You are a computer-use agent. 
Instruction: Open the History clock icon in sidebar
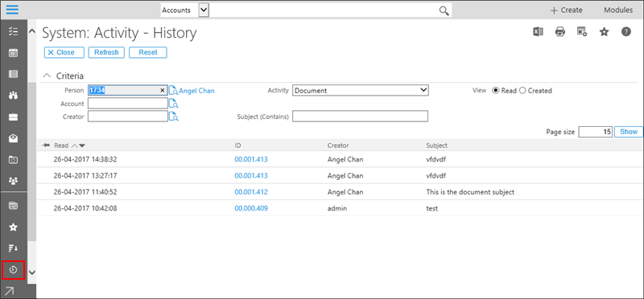tap(13, 270)
